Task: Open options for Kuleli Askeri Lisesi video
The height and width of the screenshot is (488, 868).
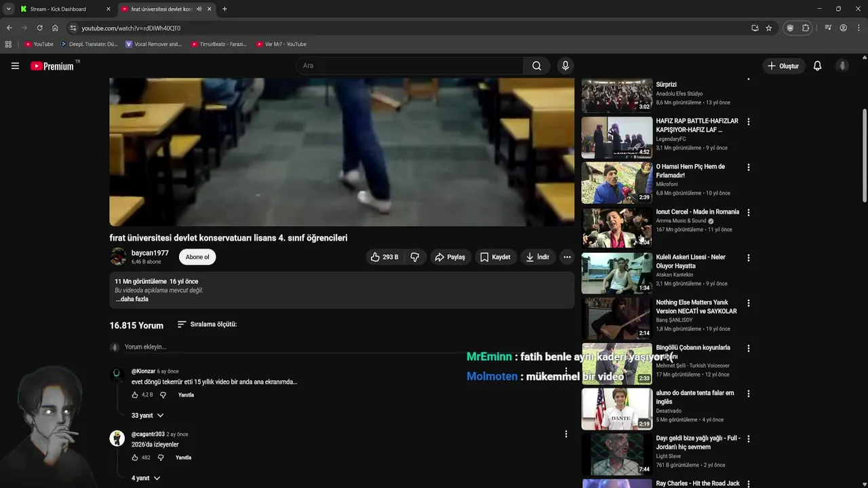Action: [x=749, y=258]
